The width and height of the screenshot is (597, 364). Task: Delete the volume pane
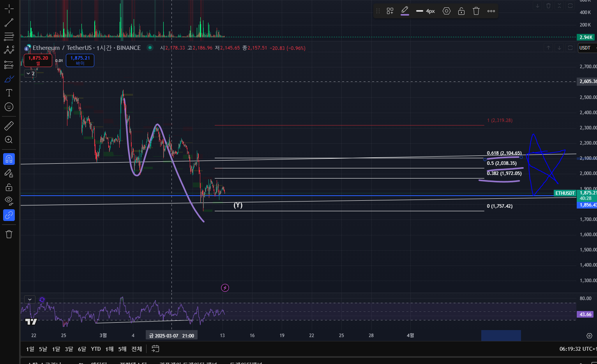[549, 5]
